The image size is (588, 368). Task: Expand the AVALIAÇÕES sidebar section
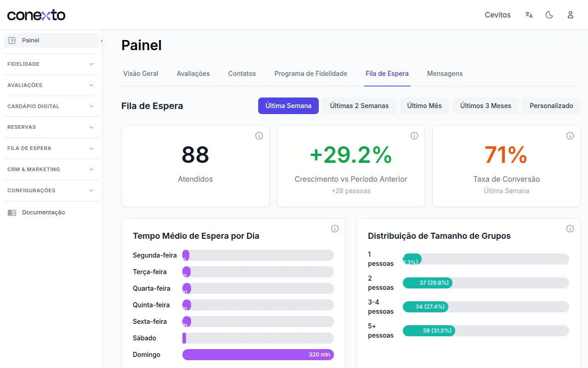[51, 85]
